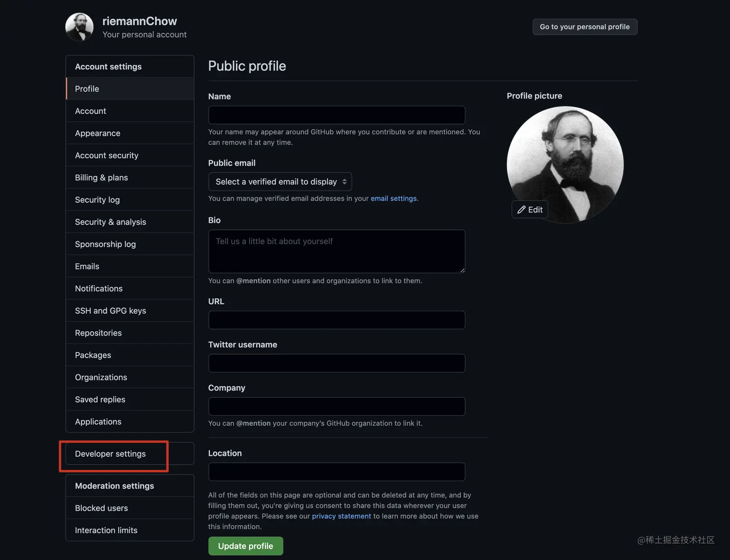Click the large profile picture image
The width and height of the screenshot is (730, 560).
(x=565, y=165)
